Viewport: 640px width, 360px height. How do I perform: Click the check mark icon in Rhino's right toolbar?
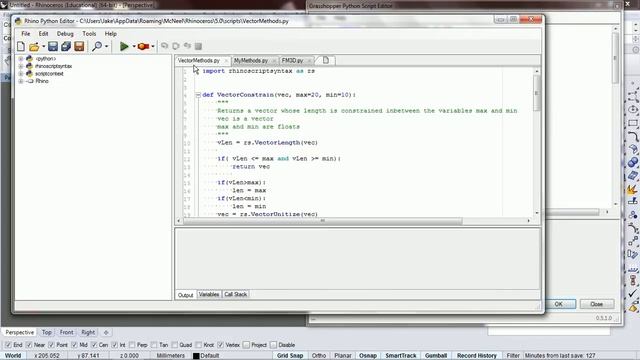[x=633, y=293]
